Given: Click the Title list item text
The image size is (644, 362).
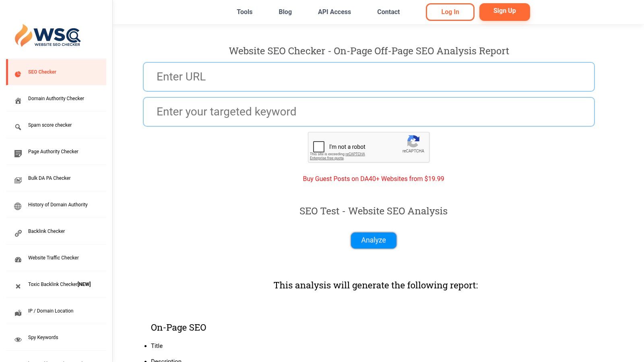Looking at the screenshot, I should point(157,346).
